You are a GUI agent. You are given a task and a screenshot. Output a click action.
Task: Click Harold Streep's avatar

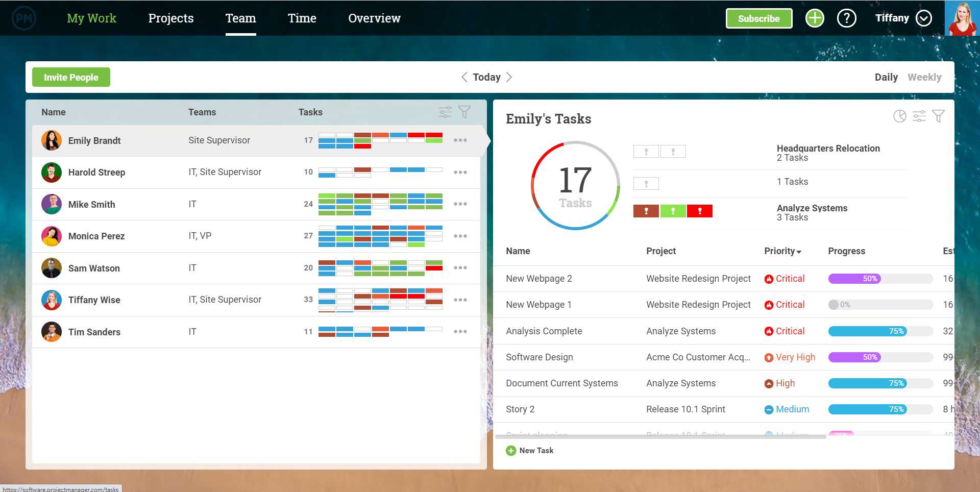pyautogui.click(x=52, y=173)
